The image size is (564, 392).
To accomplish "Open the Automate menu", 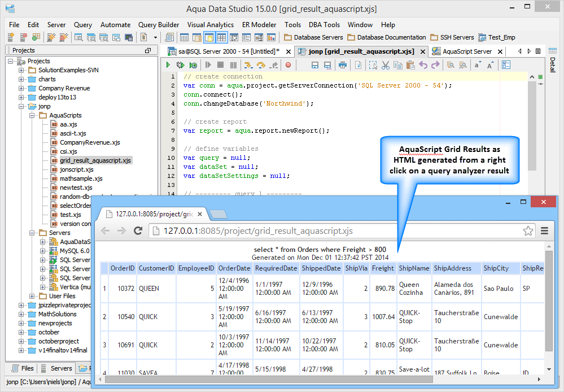I will click(116, 24).
